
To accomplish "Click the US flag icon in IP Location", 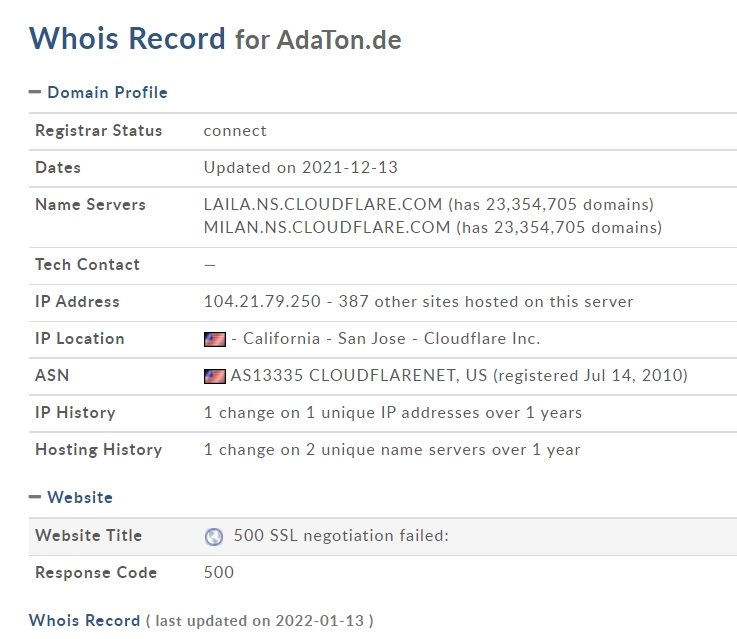I will pyautogui.click(x=215, y=339).
